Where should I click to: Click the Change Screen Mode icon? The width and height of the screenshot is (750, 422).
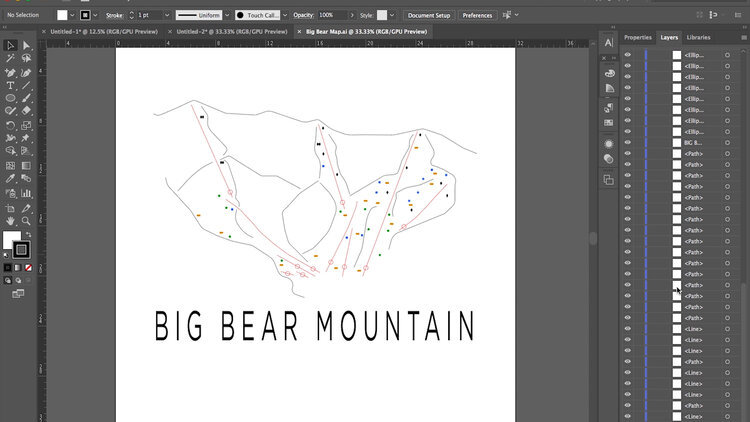click(x=18, y=293)
